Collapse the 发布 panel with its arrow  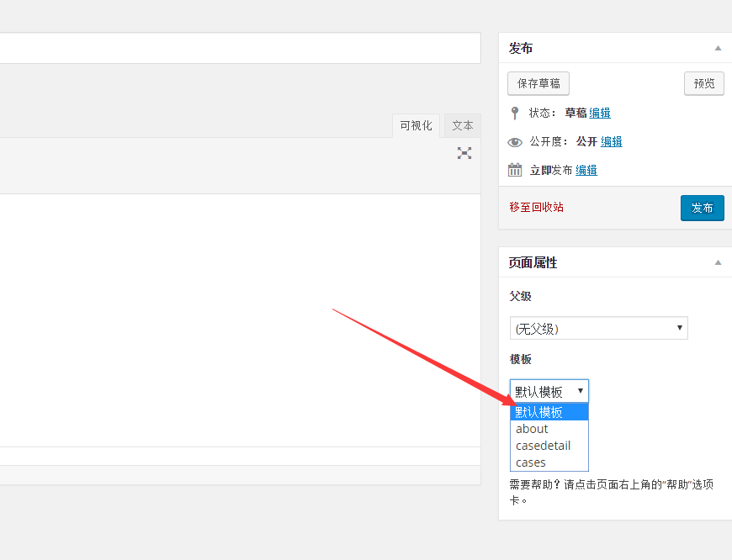718,48
